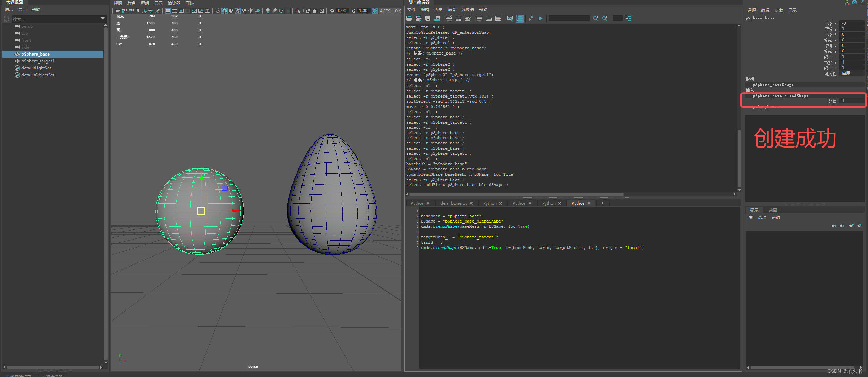Click the 封套 envelope value field

[852, 101]
